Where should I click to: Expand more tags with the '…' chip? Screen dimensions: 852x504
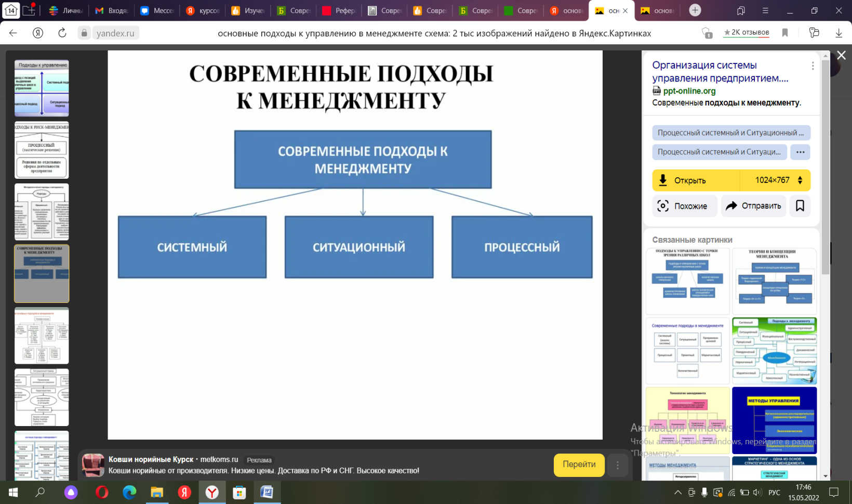800,152
